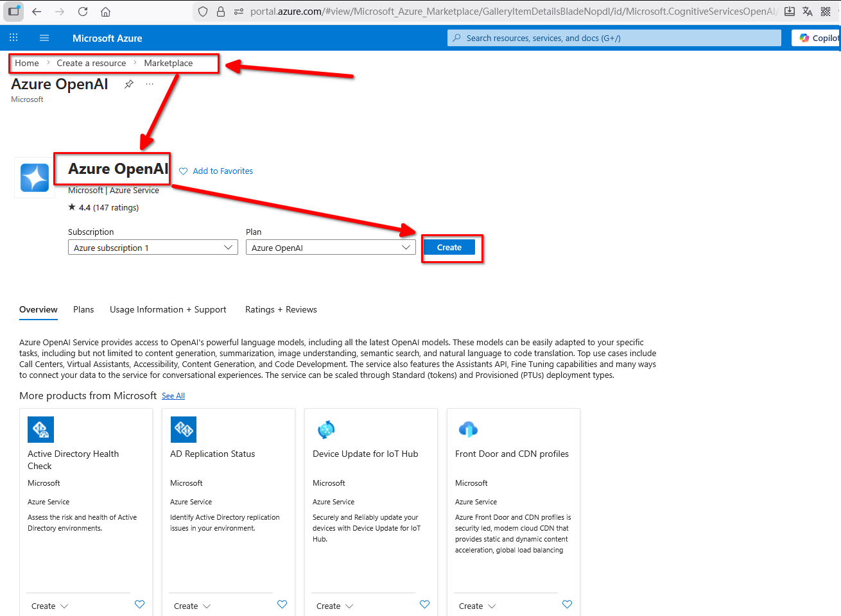Open the Ratings + Reviews tab
This screenshot has height=616, width=841.
click(281, 309)
